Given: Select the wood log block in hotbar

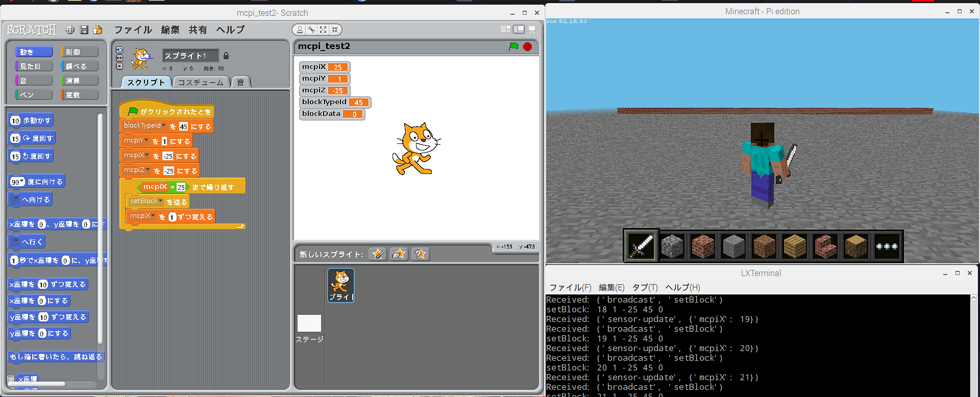Looking at the screenshot, I should pos(856,246).
